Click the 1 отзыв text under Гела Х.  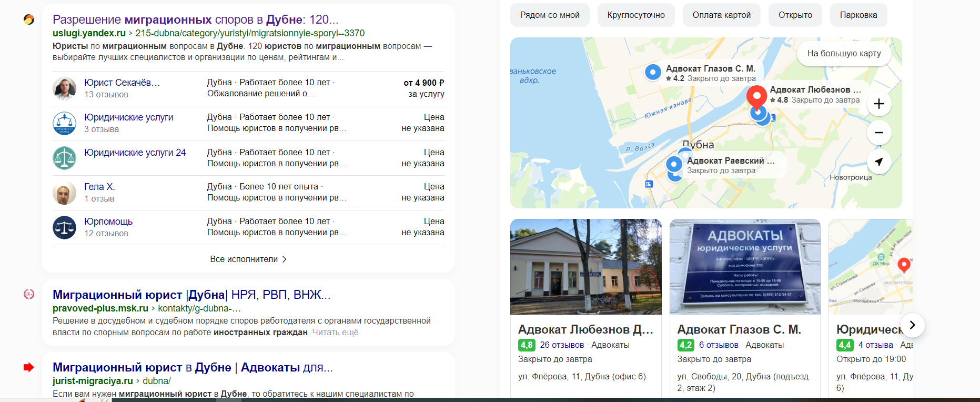[x=99, y=199]
